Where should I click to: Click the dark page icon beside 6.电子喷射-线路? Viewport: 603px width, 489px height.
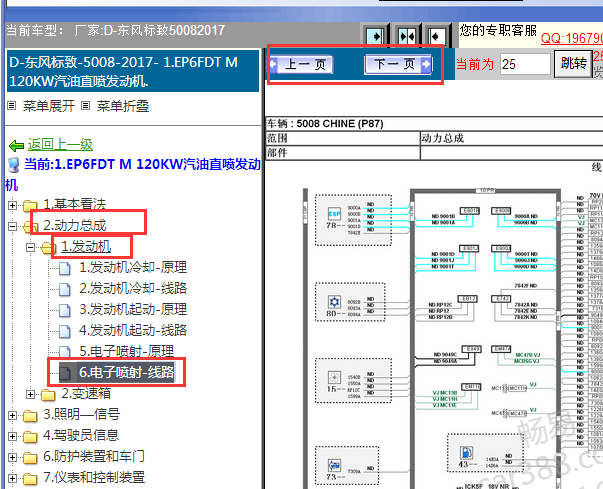click(65, 373)
